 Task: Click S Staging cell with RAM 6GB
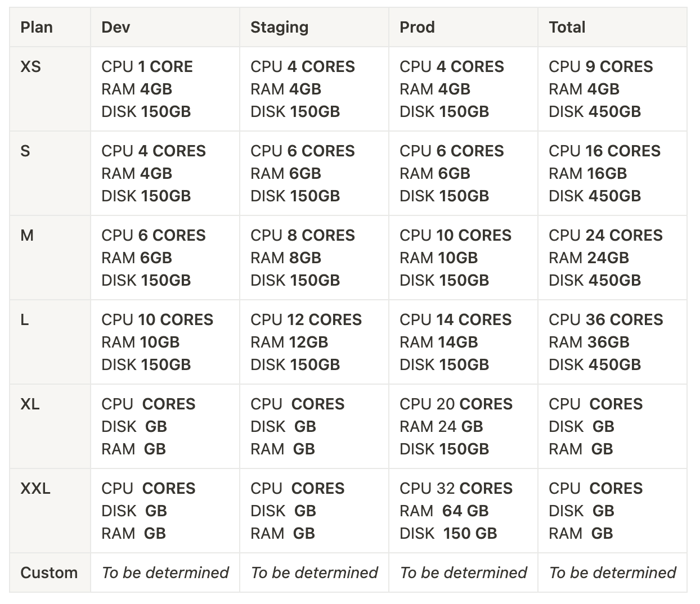coord(315,173)
